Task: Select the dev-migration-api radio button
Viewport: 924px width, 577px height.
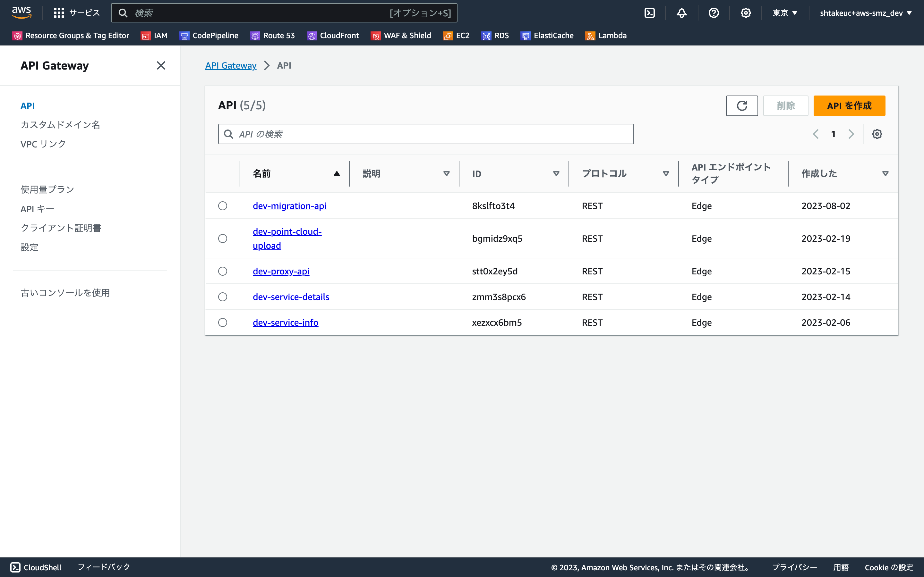Action: coord(223,206)
